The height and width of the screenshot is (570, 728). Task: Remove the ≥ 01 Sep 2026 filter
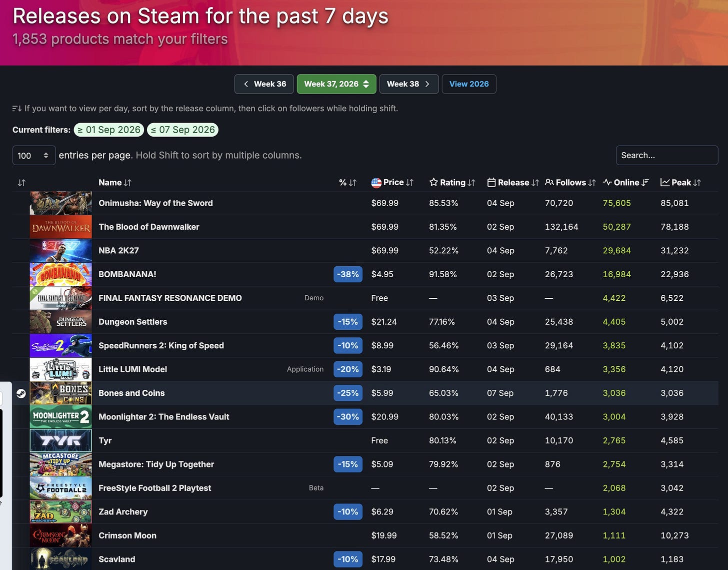coord(109,130)
